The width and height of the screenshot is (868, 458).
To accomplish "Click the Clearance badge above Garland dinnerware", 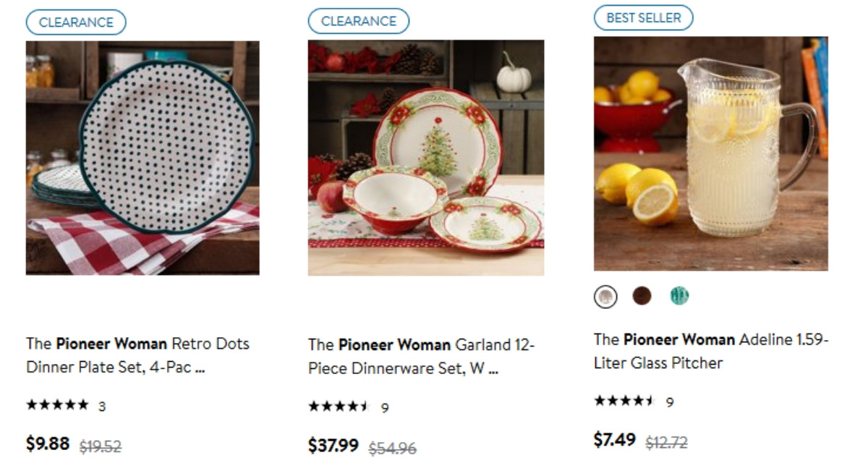I will (x=358, y=22).
